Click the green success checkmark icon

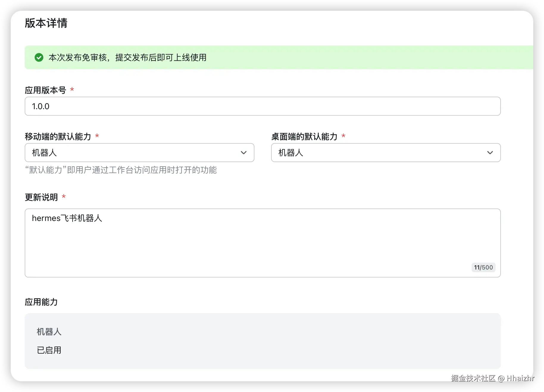pos(39,57)
